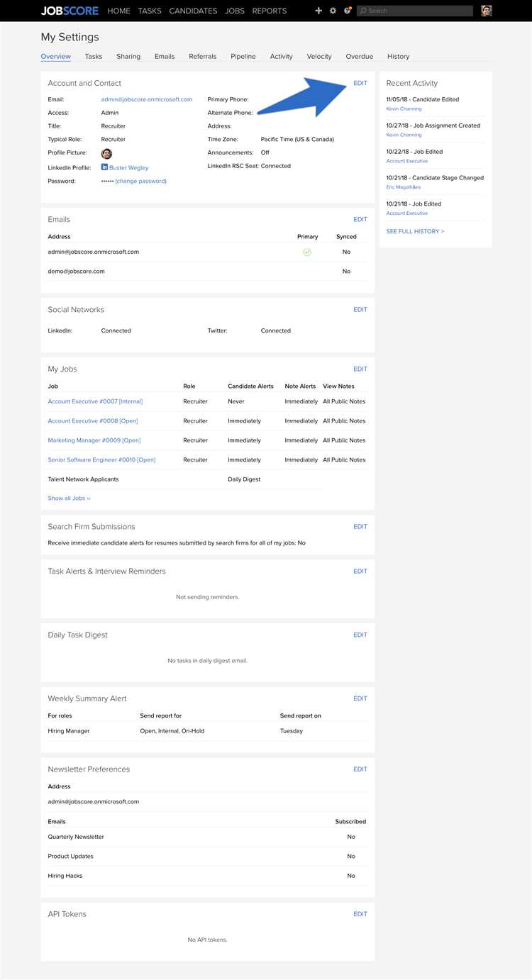Edit the Daily Task Digest section
This screenshot has width=532, height=980.
[360, 635]
